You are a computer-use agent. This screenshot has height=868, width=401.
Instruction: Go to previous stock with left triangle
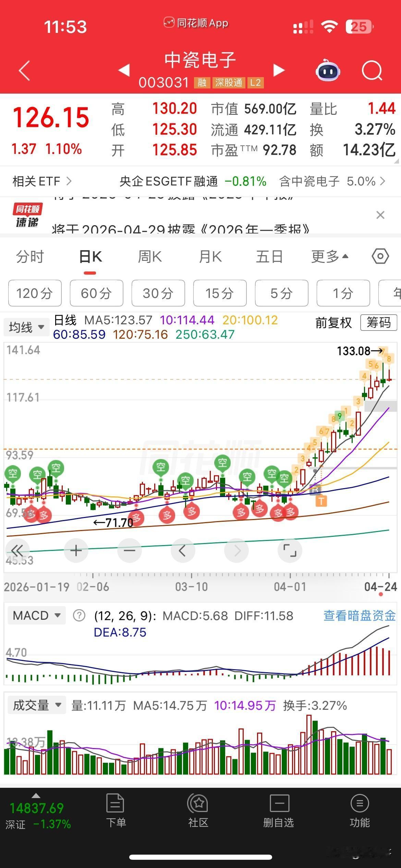pyautogui.click(x=124, y=70)
